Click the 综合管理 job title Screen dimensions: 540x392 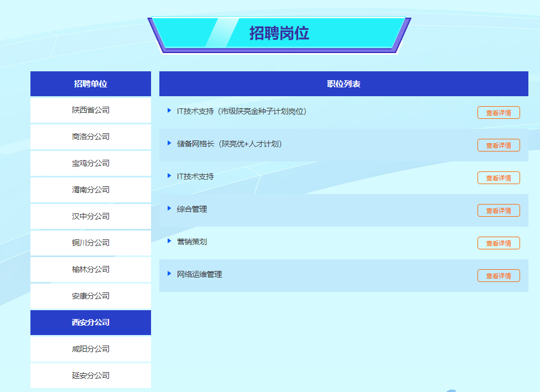pyautogui.click(x=192, y=209)
